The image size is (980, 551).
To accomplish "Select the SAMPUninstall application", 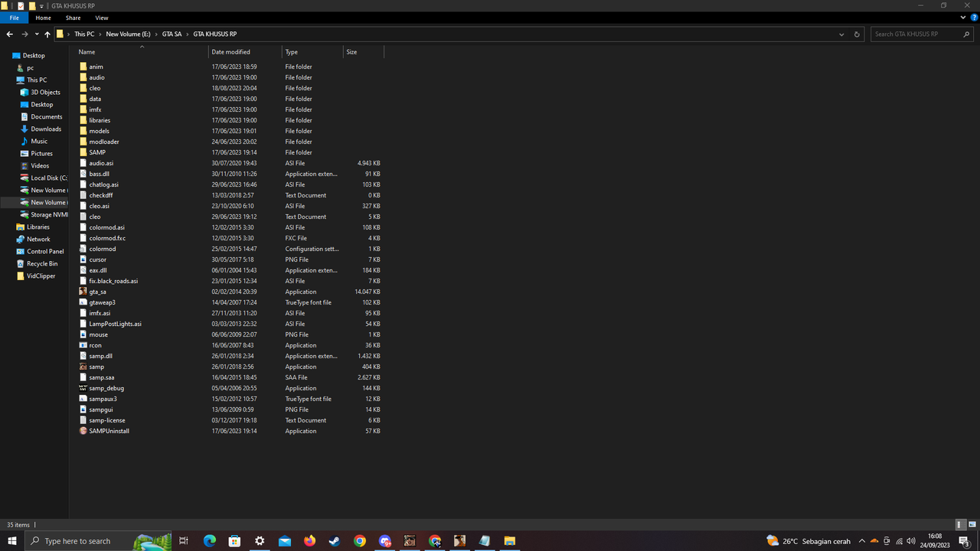I will [x=109, y=431].
